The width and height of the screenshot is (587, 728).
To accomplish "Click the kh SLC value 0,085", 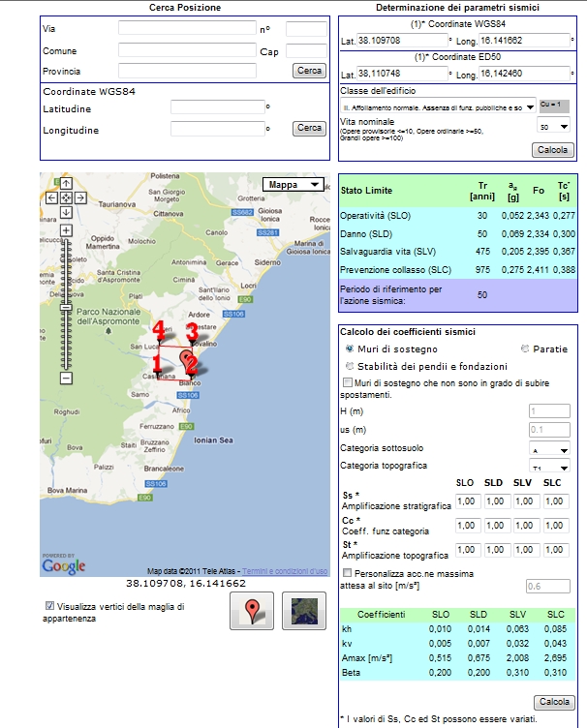I will 555,629.
